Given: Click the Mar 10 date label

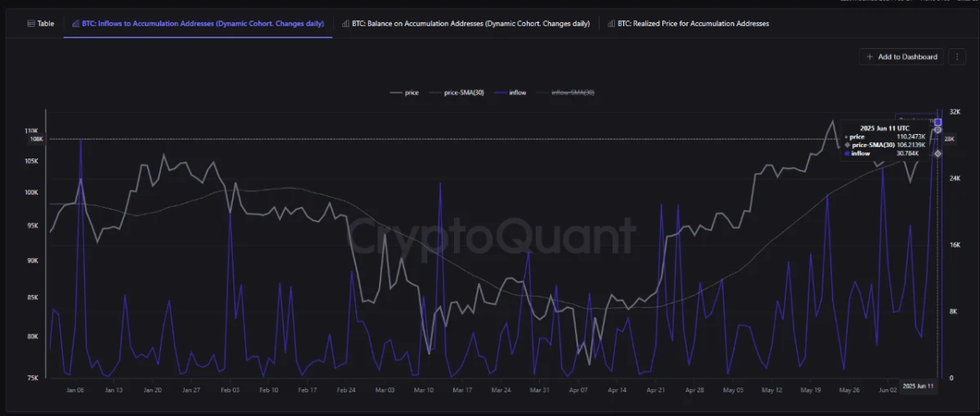Looking at the screenshot, I should tap(424, 391).
